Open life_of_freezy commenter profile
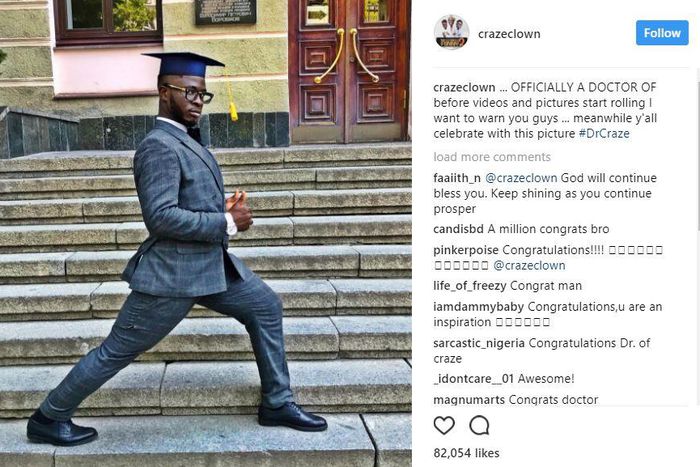This screenshot has height=467, width=700. click(x=470, y=286)
